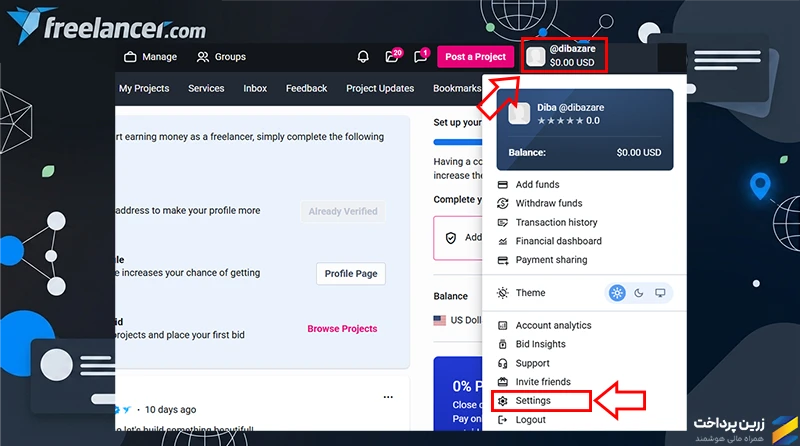This screenshot has width=800, height=446.
Task: Open the Manage menu
Action: tap(151, 57)
